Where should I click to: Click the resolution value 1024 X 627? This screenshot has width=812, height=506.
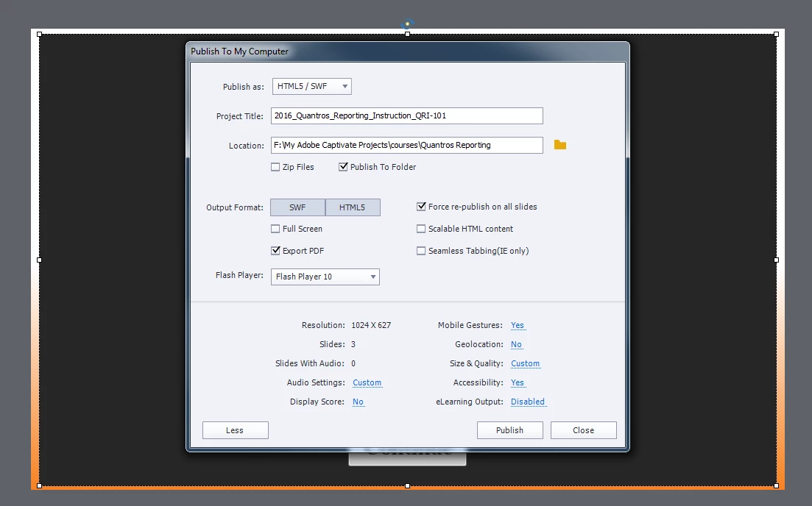[x=371, y=325]
